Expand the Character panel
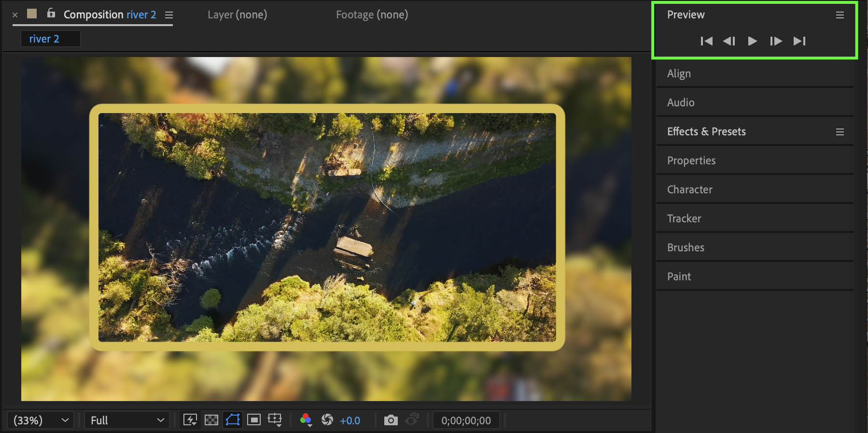Viewport: 868px width, 433px height. pyautogui.click(x=689, y=189)
